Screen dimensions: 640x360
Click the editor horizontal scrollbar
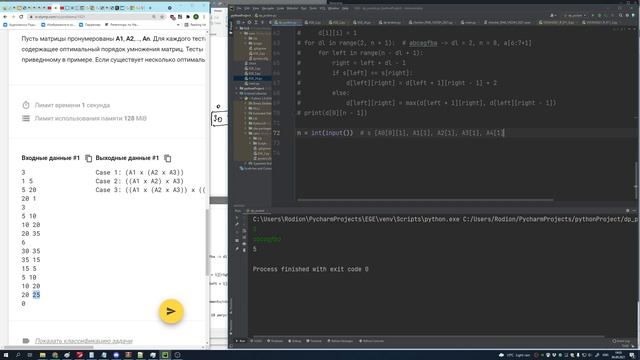425,200
